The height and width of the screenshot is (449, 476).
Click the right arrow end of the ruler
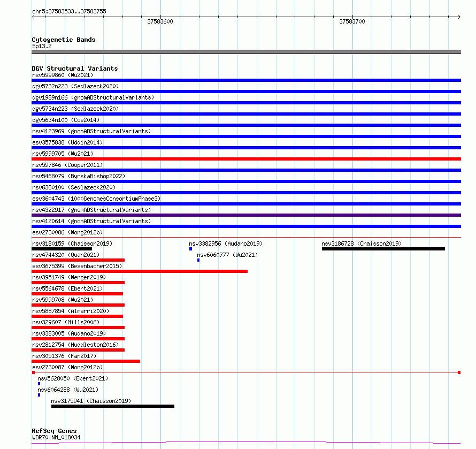(x=459, y=17)
